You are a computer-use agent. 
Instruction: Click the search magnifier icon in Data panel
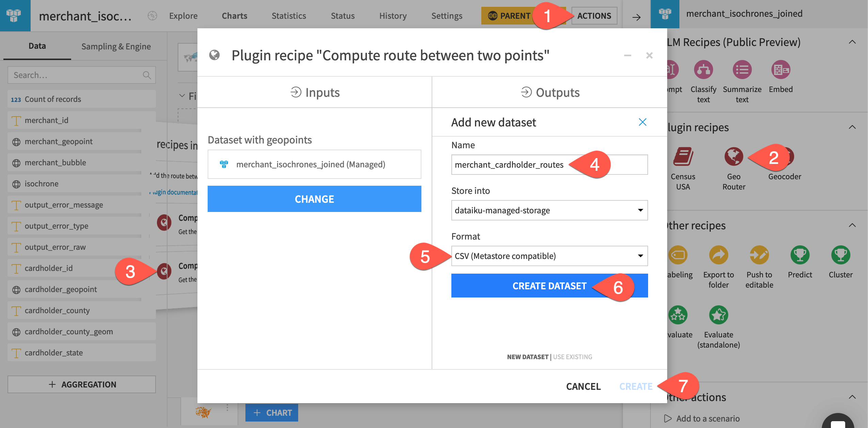point(147,75)
